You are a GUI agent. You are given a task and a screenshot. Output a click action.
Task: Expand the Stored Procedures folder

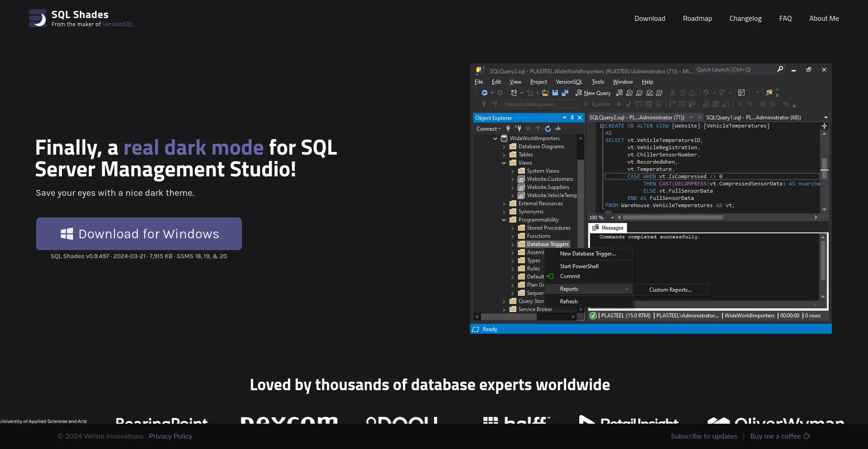point(512,228)
